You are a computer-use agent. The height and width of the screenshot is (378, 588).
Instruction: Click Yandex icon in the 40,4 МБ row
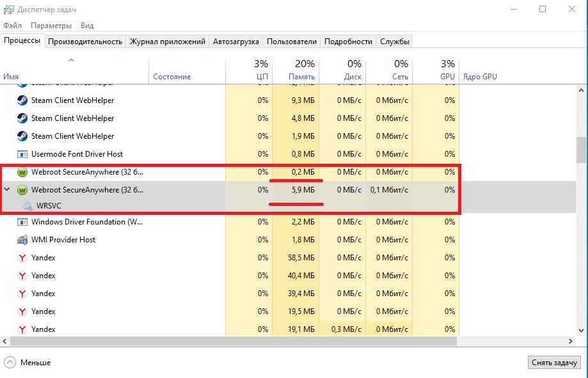coord(22,276)
